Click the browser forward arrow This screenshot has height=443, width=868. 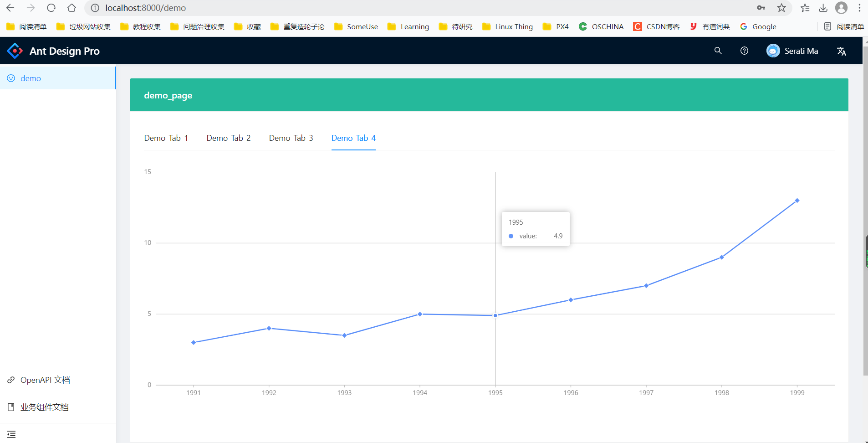tap(31, 8)
